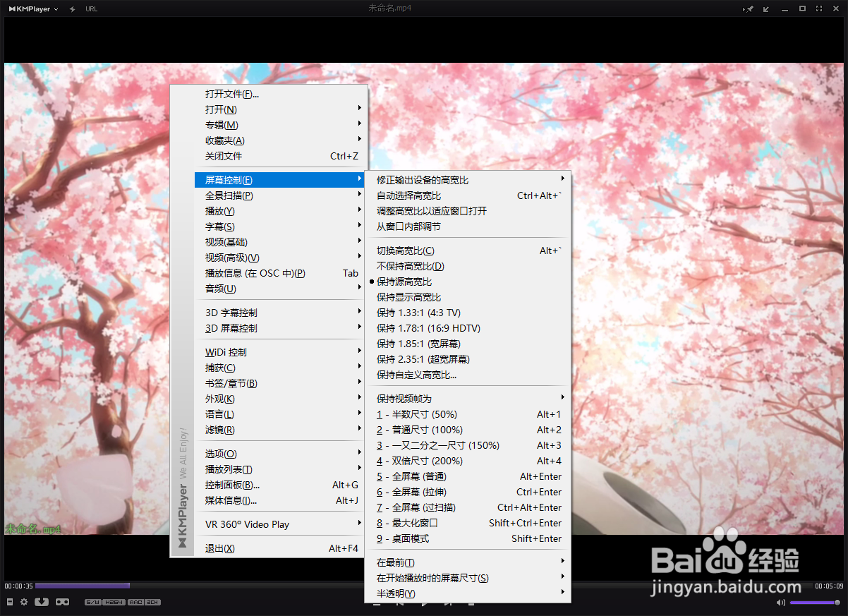Click the total duration 00:05:09
This screenshot has width=848, height=616.
point(829,586)
